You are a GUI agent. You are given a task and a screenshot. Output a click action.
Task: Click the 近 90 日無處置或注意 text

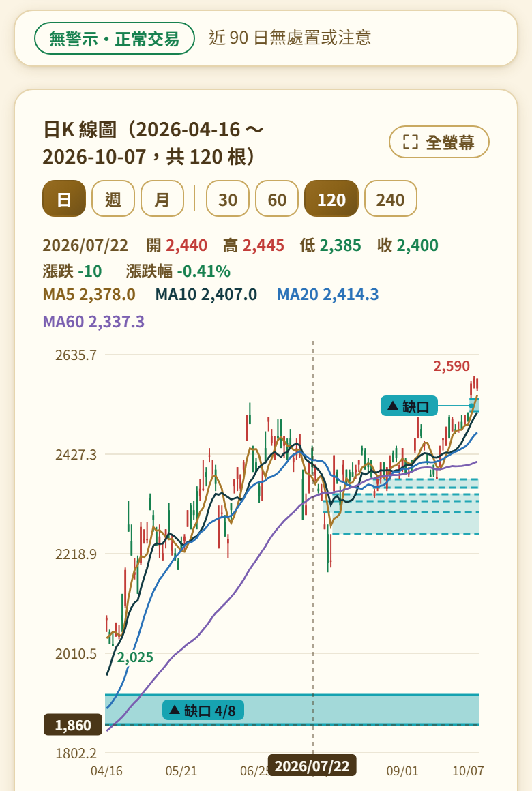[291, 38]
